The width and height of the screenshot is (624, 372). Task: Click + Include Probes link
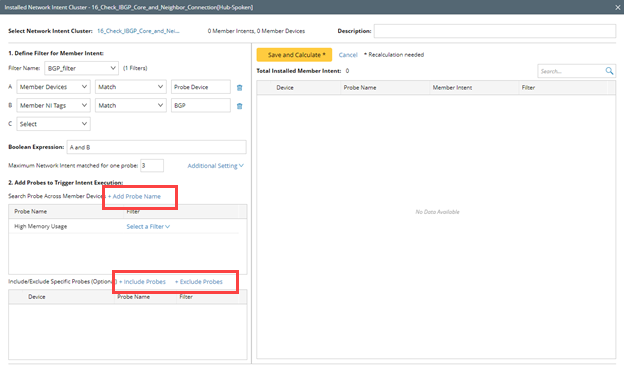tap(142, 282)
